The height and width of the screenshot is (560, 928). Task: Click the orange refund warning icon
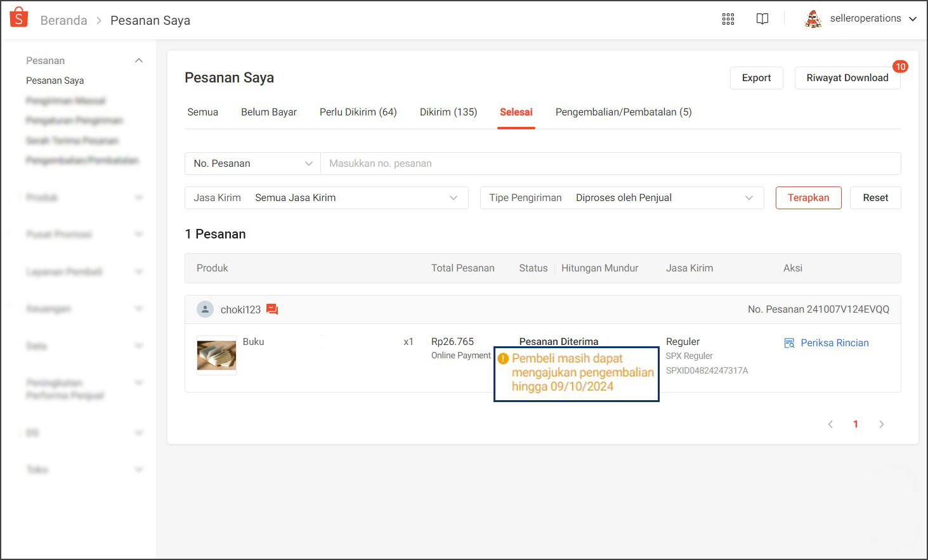(504, 359)
